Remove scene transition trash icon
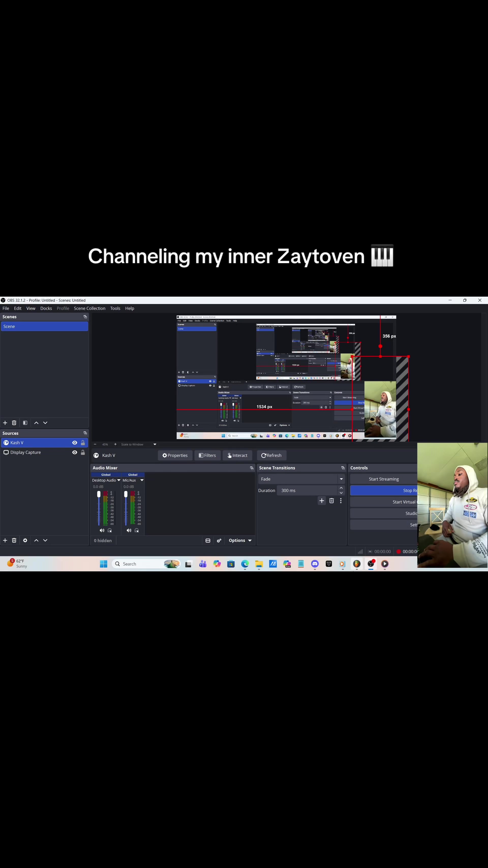Viewport: 488px width, 868px height. (x=331, y=501)
